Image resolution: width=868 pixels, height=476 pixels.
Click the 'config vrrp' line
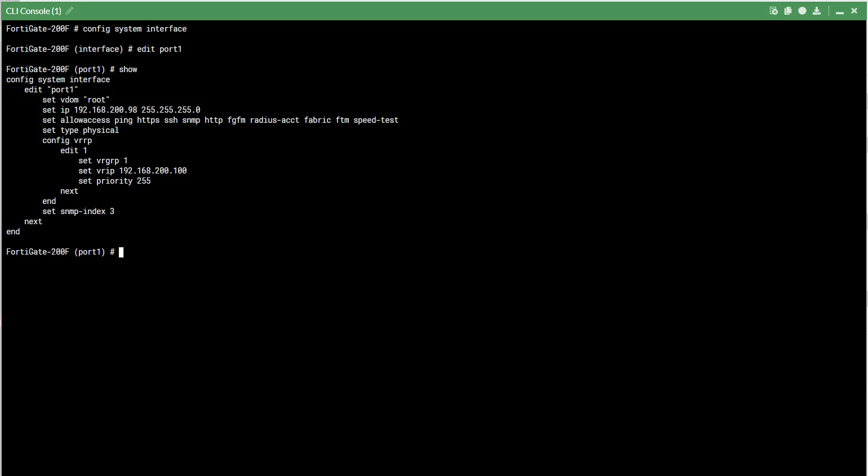click(x=67, y=140)
